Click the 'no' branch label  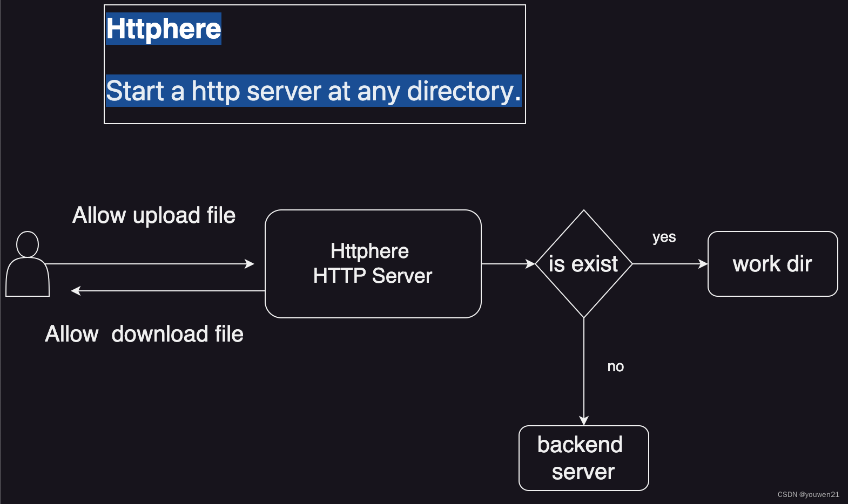pyautogui.click(x=616, y=366)
